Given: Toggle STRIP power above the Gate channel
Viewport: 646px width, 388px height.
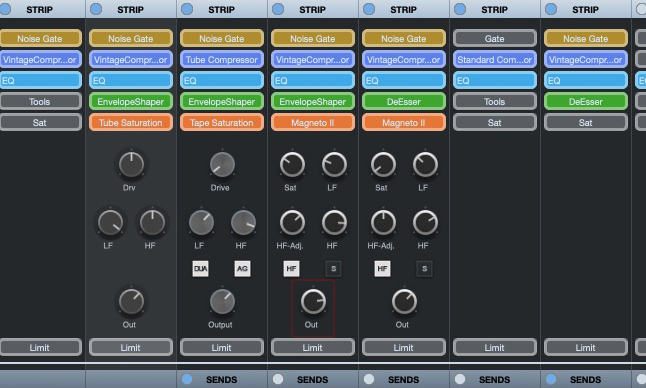Looking at the screenshot, I should click(460, 9).
